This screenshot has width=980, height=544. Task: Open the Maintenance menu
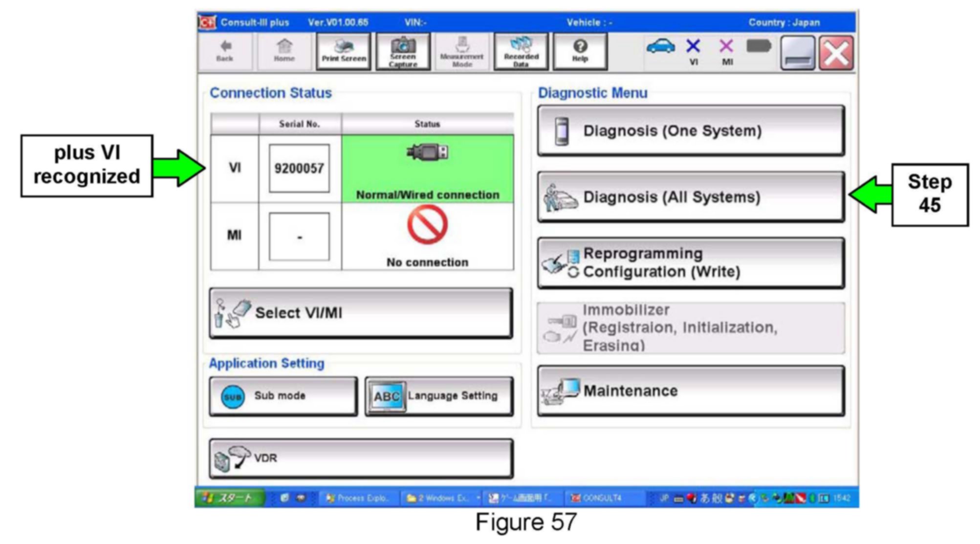(691, 391)
